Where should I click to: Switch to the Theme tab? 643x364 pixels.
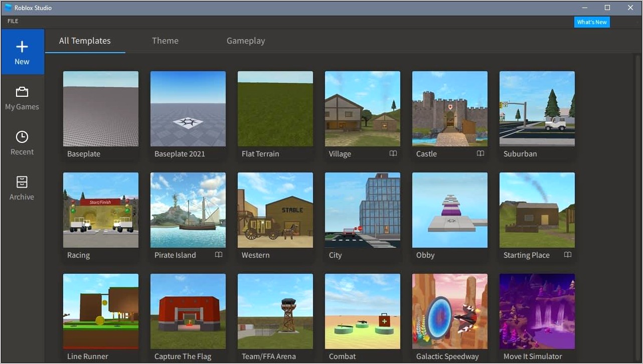coord(165,41)
